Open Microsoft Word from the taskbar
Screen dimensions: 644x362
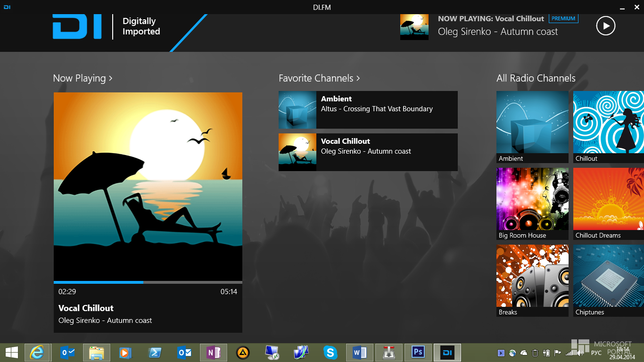coord(360,353)
